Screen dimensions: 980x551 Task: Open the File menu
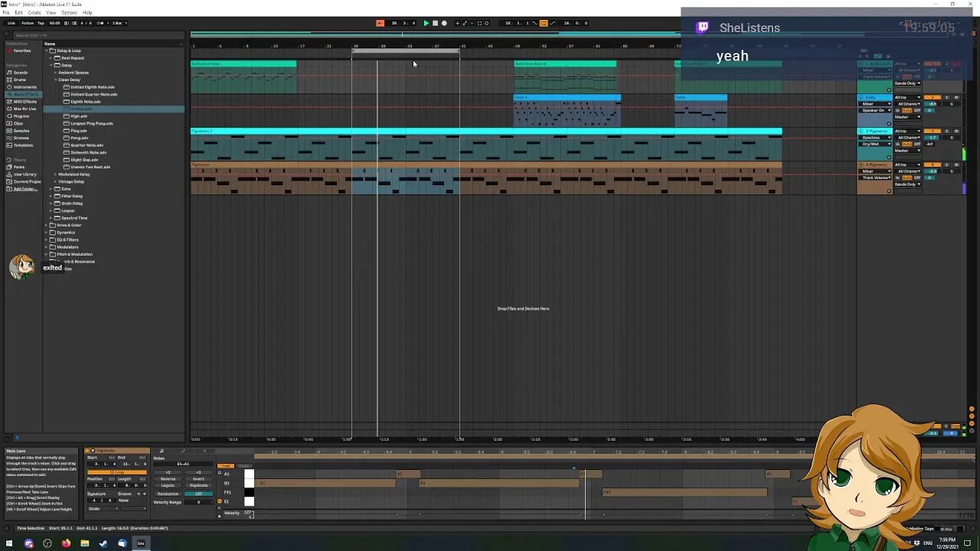point(6,12)
